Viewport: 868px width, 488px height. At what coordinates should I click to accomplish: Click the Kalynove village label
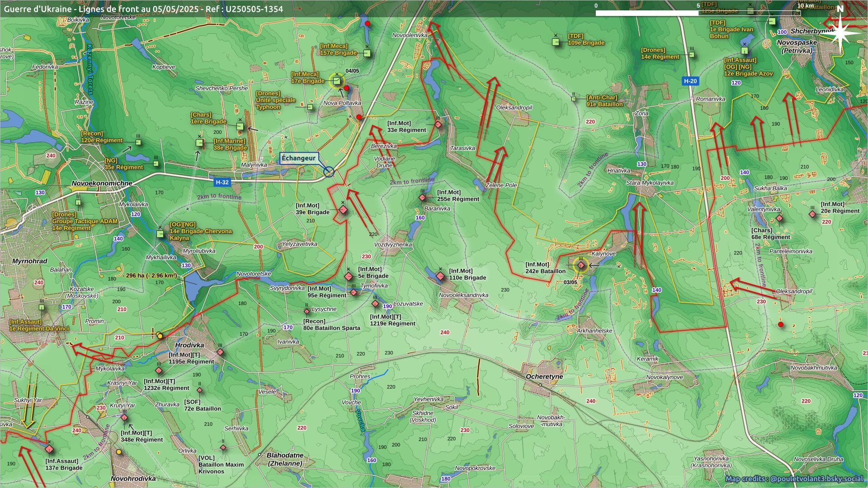[604, 253]
